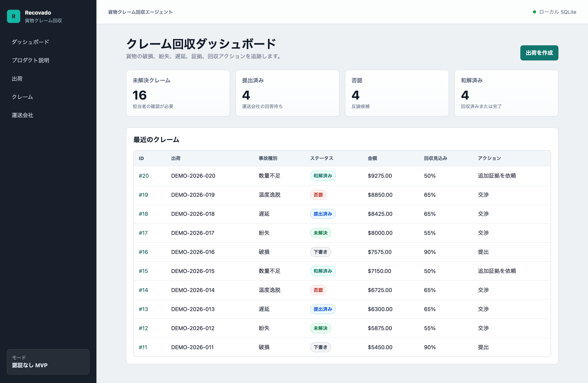Click the 提出 action in row #16
This screenshot has width=588, height=383.
click(483, 252)
